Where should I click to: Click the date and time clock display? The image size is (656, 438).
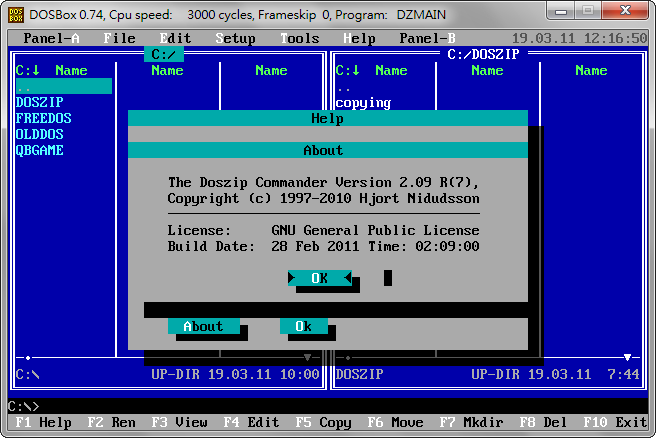point(579,38)
